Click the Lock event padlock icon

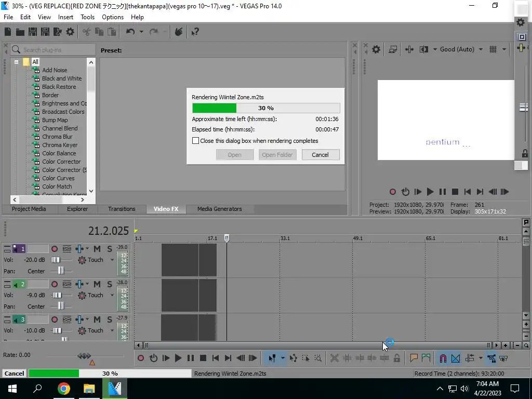396,358
